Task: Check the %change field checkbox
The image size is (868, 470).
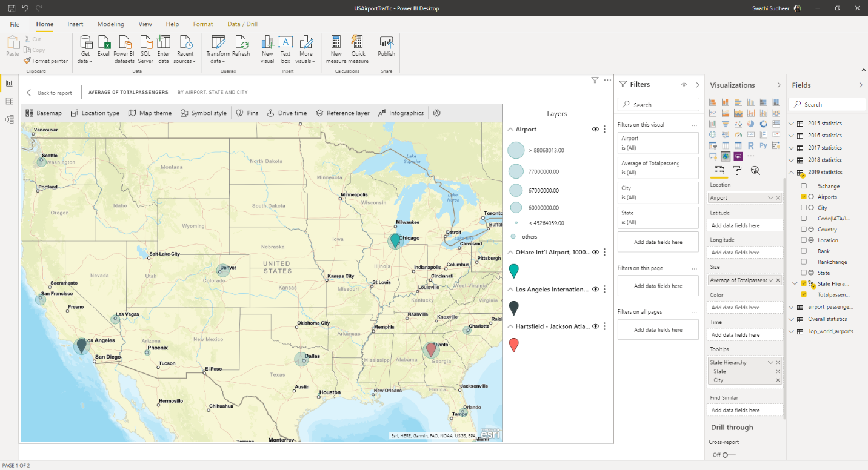Action: [x=804, y=186]
